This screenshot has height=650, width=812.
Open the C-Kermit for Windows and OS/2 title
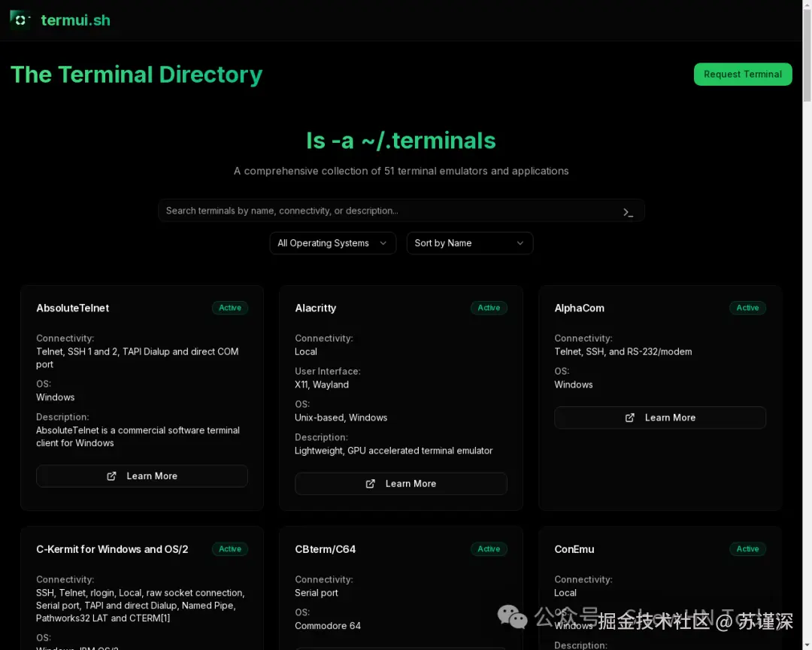click(x=112, y=549)
